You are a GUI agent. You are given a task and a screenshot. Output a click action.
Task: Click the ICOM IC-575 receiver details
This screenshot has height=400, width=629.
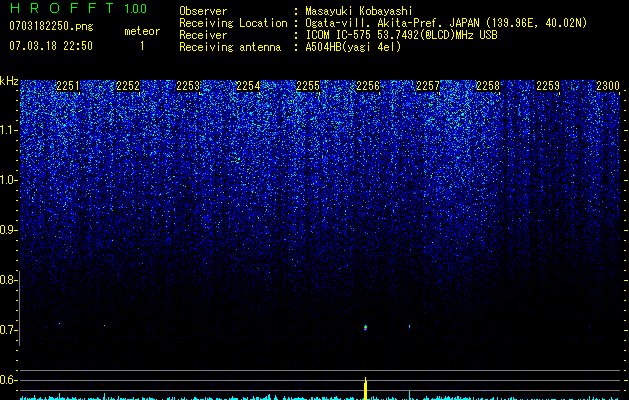click(401, 35)
